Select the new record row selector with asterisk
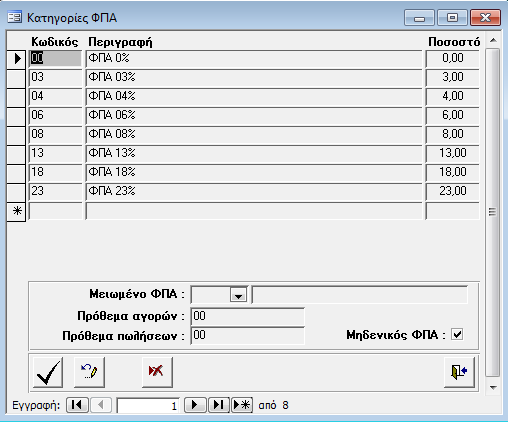Image resolution: width=508 pixels, height=422 pixels. 16,211
